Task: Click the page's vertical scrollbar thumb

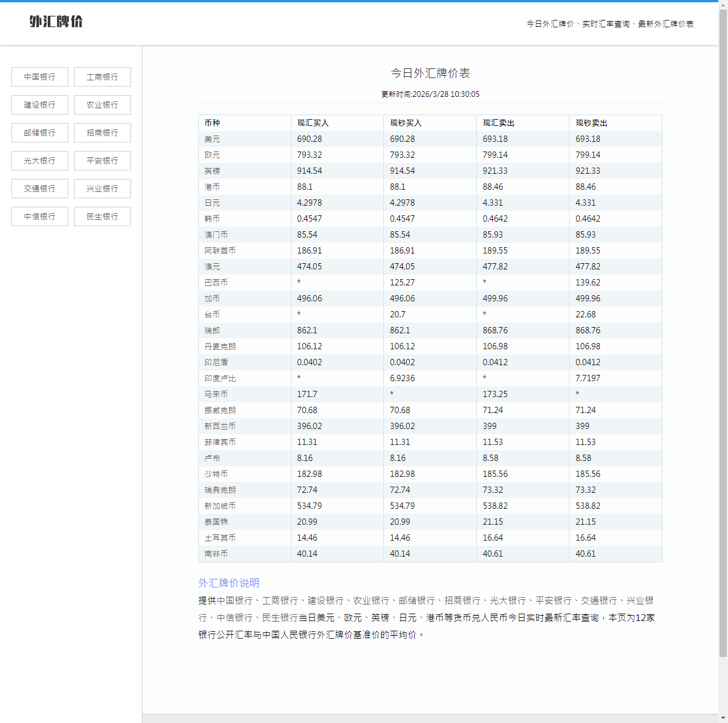Action: pos(723,330)
